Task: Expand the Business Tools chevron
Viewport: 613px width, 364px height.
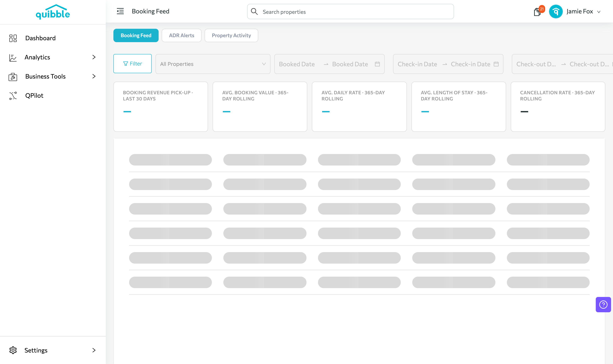Action: point(94,76)
